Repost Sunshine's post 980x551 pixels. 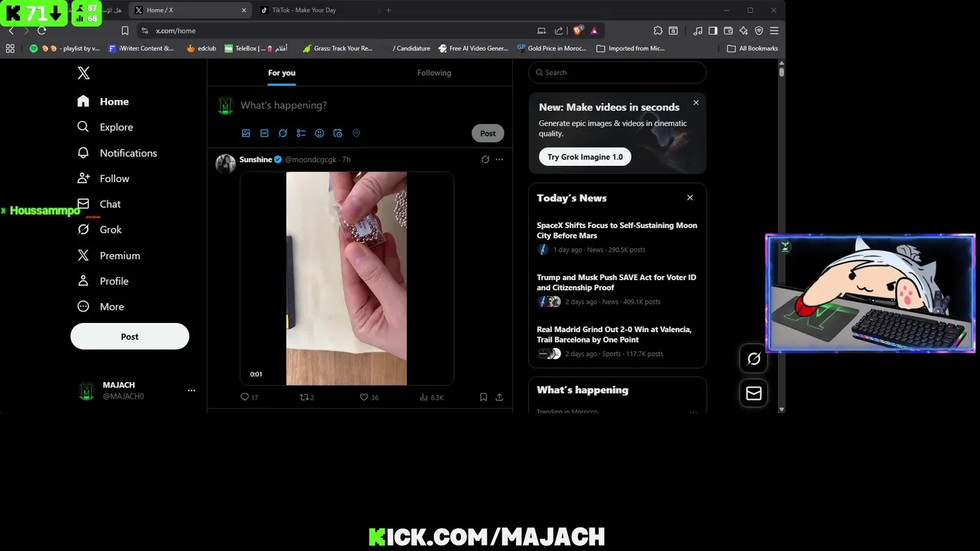point(306,397)
